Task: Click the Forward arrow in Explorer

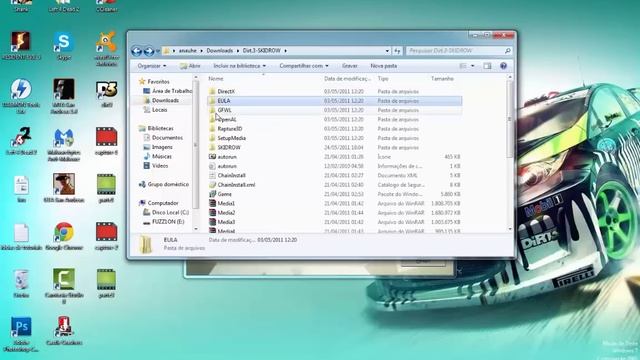Action: pos(149,51)
